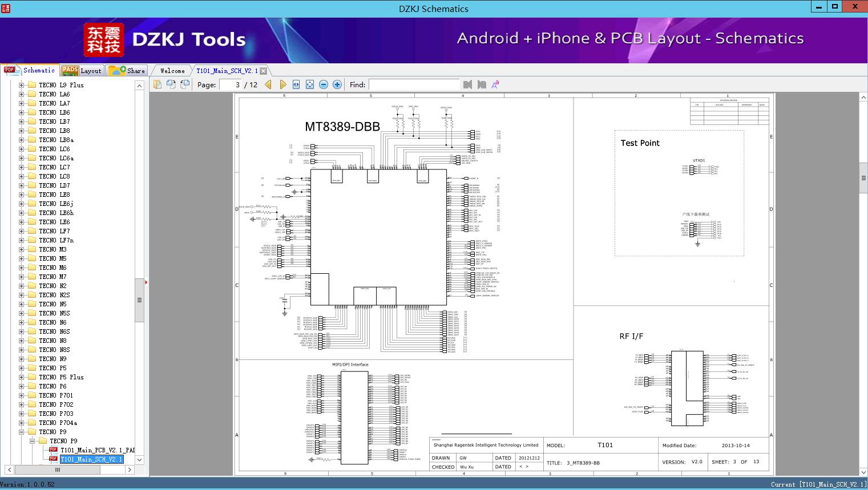Expand the TECNO M5 folder
The image size is (868, 490).
pos(22,258)
